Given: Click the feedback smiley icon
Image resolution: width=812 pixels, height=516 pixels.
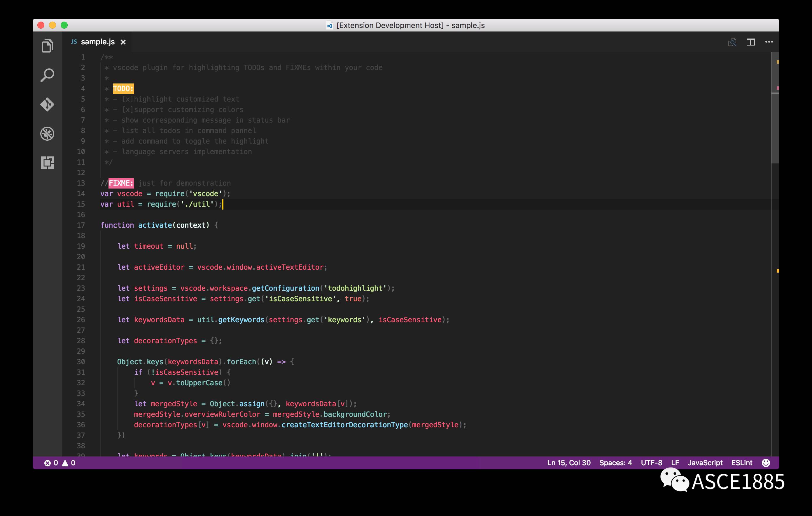Looking at the screenshot, I should [x=766, y=463].
